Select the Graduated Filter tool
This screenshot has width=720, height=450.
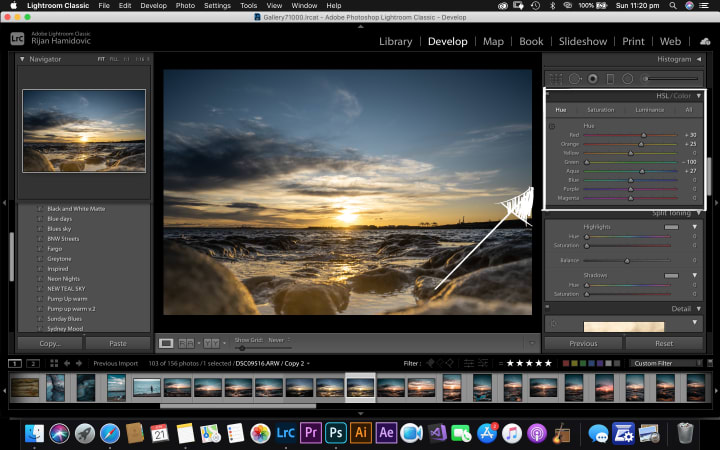[610, 79]
